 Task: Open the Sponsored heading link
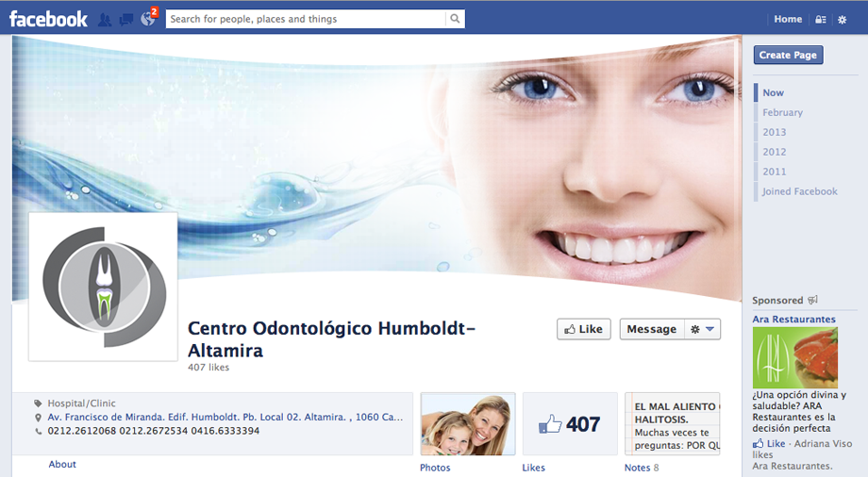pos(777,301)
